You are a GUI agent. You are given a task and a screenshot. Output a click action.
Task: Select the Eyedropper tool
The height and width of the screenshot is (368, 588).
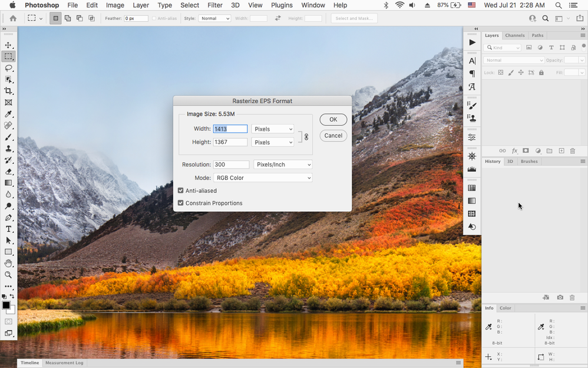8,114
